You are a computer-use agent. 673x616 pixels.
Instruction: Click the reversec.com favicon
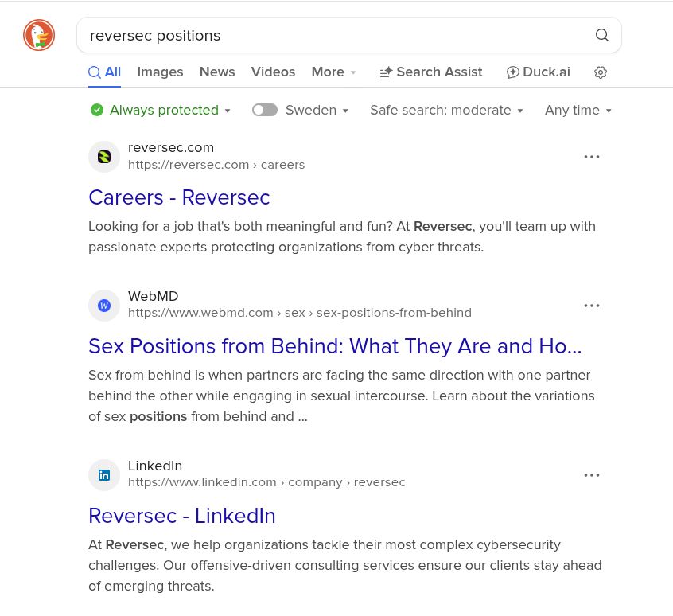(104, 157)
